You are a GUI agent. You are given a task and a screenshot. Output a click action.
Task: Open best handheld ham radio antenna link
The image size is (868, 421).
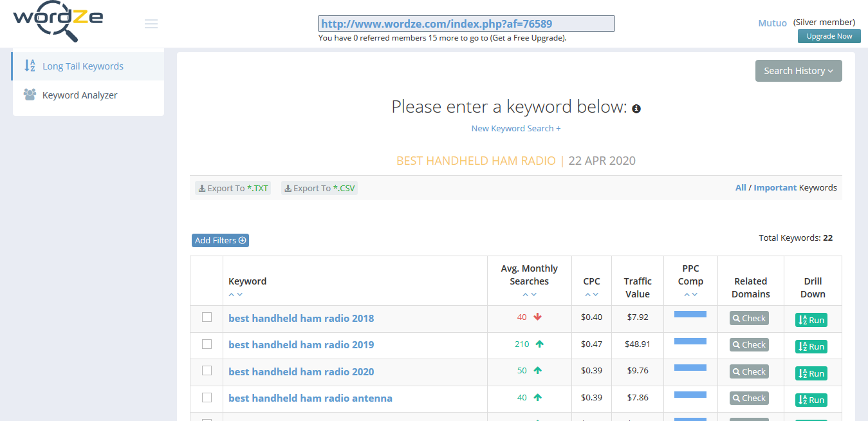310,398
